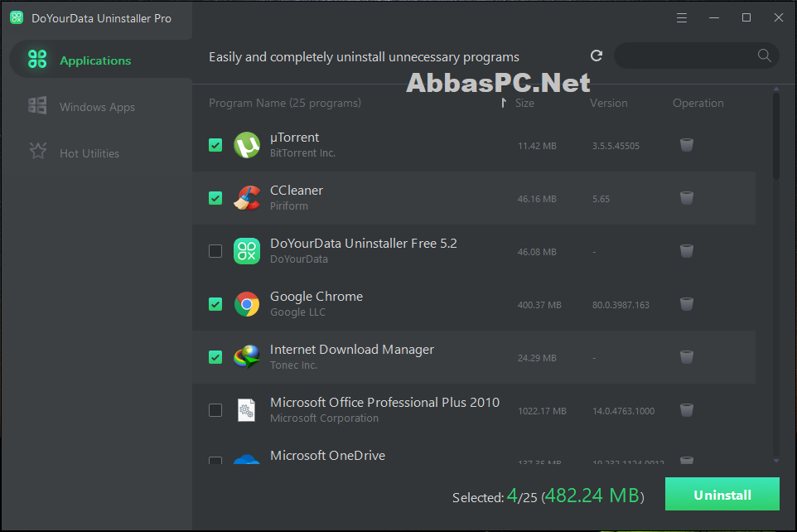
Task: Switch to Hot Utilities tab
Action: (x=97, y=152)
